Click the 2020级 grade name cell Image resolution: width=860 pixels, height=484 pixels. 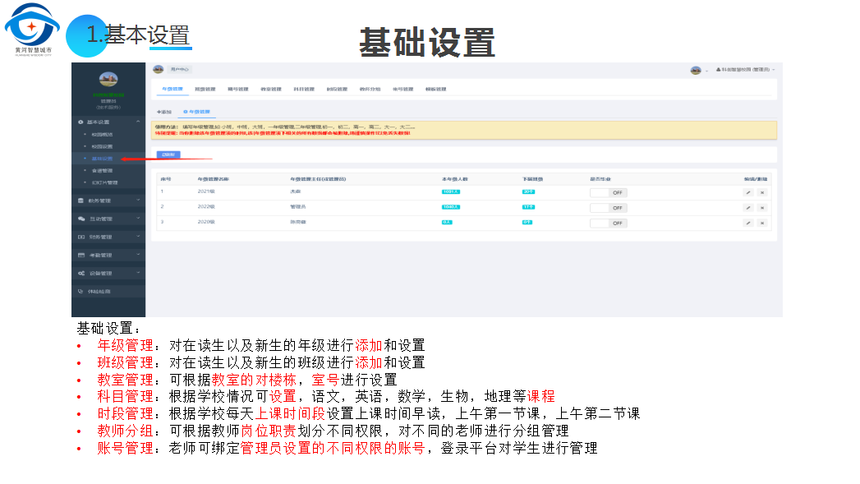pyautogui.click(x=206, y=222)
